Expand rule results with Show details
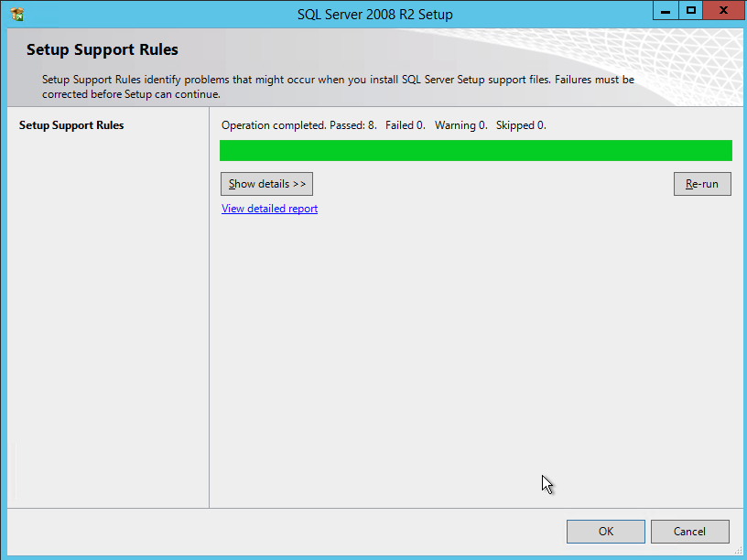 coord(266,184)
